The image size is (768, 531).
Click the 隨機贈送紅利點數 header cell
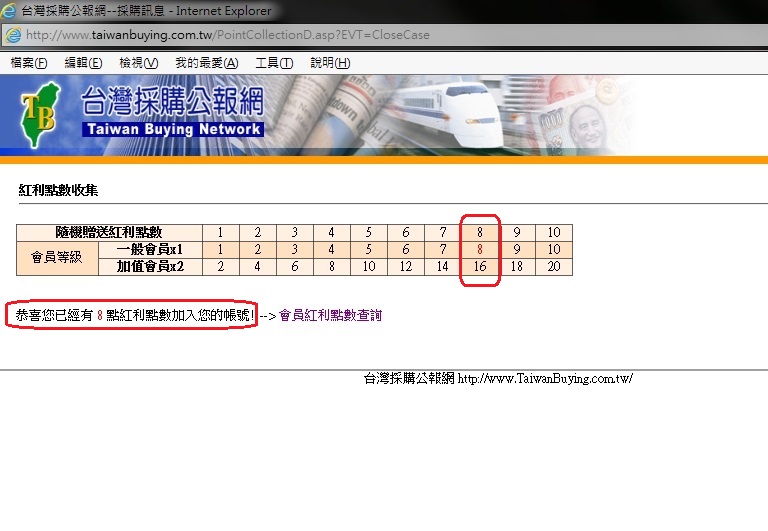(x=109, y=233)
